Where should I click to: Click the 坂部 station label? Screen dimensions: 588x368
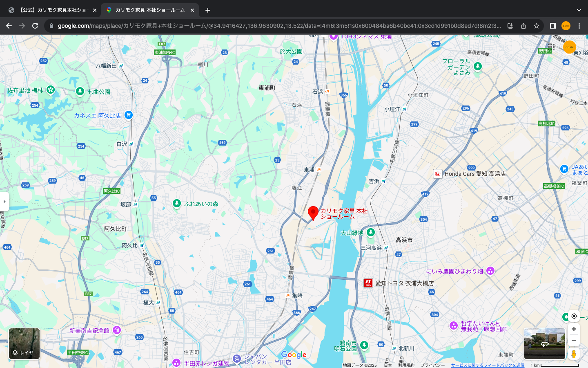click(x=126, y=204)
